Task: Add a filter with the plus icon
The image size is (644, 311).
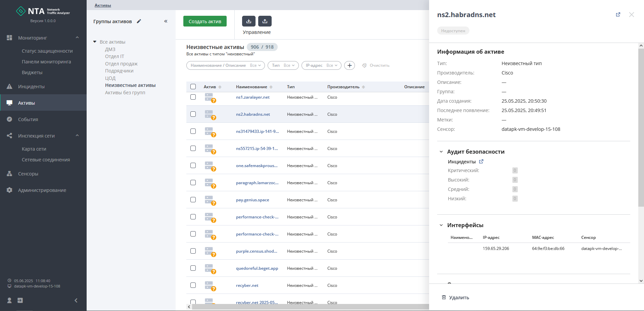Action: coord(350,65)
